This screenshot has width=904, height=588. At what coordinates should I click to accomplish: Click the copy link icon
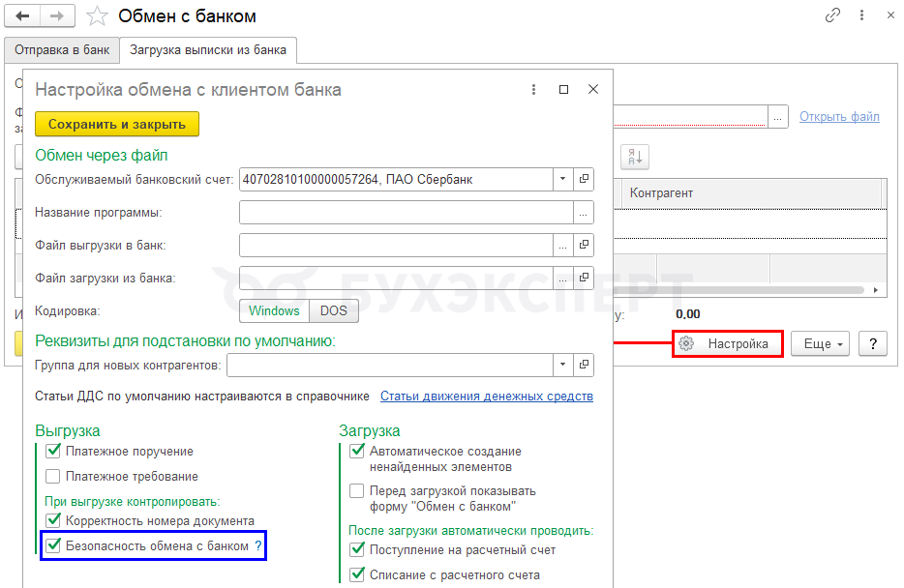pyautogui.click(x=832, y=15)
